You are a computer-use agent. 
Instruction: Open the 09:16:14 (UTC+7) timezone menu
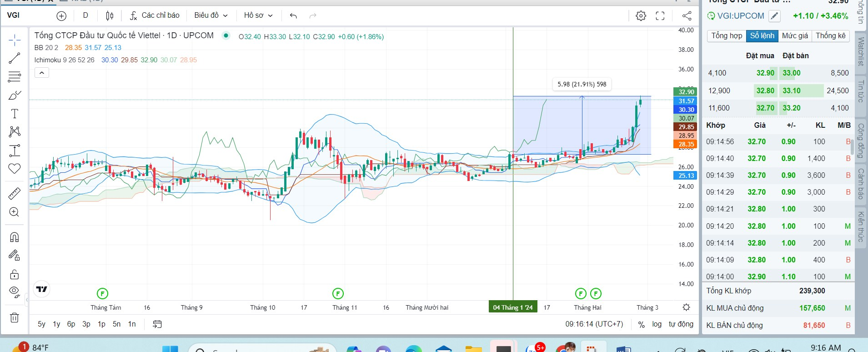(594, 324)
